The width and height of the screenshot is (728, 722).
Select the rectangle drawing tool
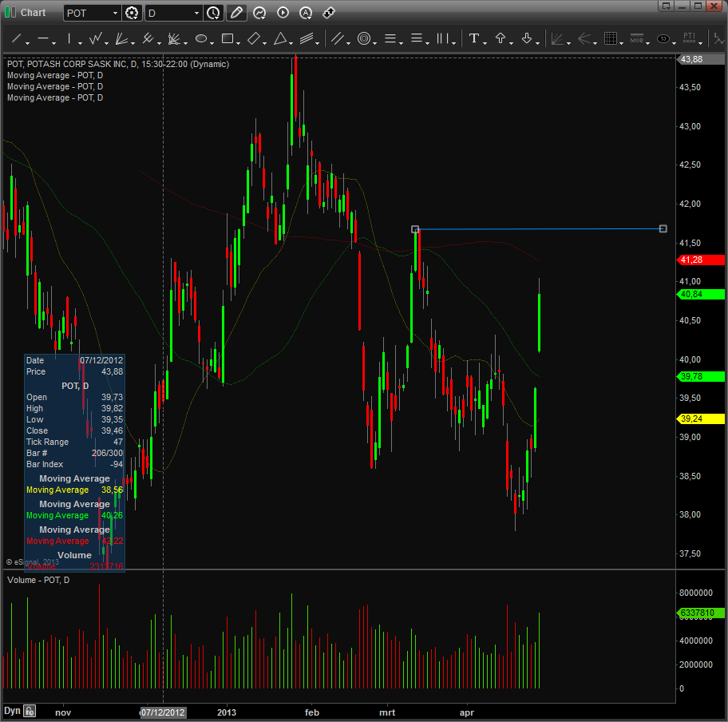(x=229, y=38)
